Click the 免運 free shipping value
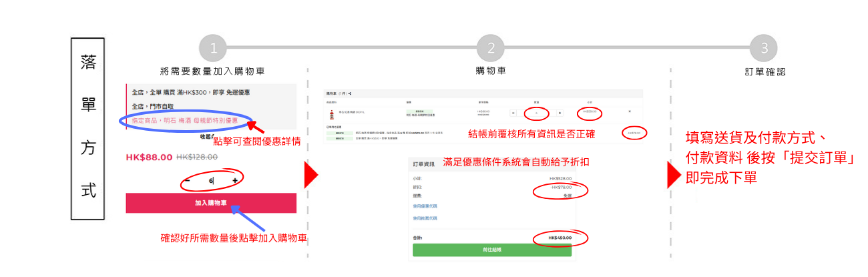 568,196
